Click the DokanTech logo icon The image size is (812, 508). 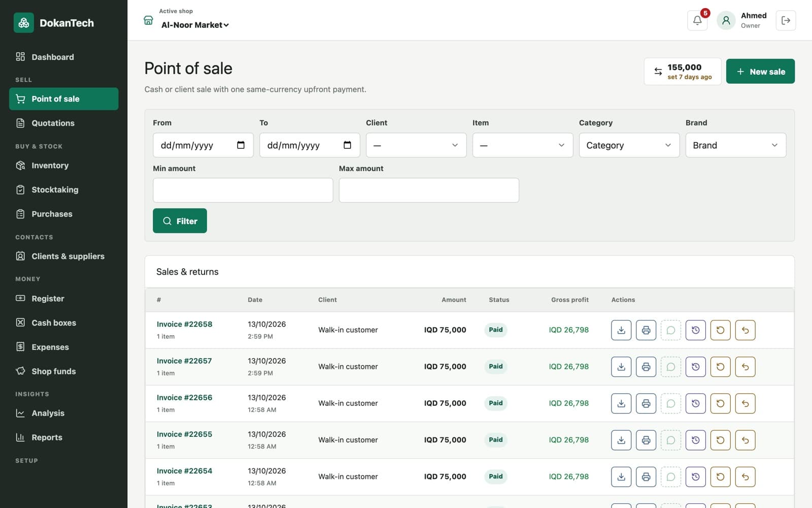pyautogui.click(x=24, y=23)
